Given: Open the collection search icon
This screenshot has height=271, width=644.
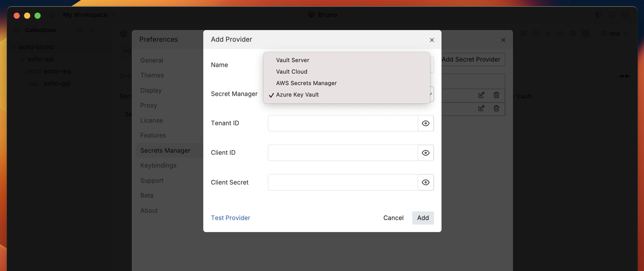Looking at the screenshot, I should pos(80,30).
